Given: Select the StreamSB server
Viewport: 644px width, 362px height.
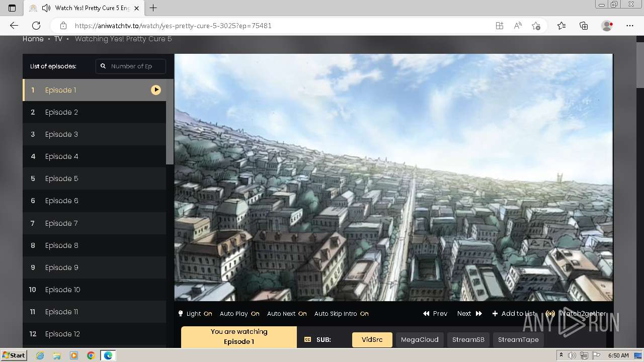Looking at the screenshot, I should point(468,340).
